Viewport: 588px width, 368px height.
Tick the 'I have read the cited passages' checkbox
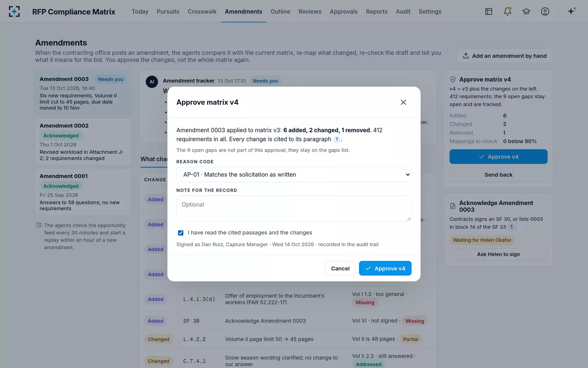pyautogui.click(x=180, y=233)
